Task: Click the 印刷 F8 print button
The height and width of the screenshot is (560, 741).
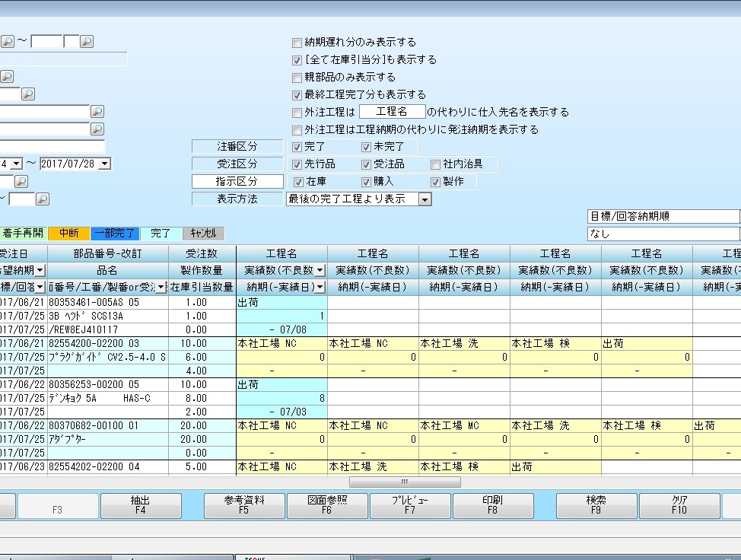Action: click(x=492, y=505)
